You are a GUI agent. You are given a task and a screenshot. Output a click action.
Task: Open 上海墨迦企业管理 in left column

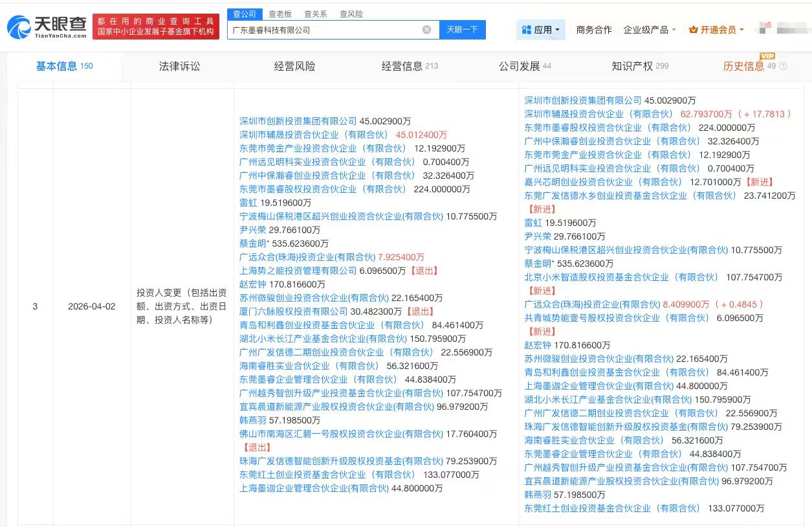click(x=314, y=488)
